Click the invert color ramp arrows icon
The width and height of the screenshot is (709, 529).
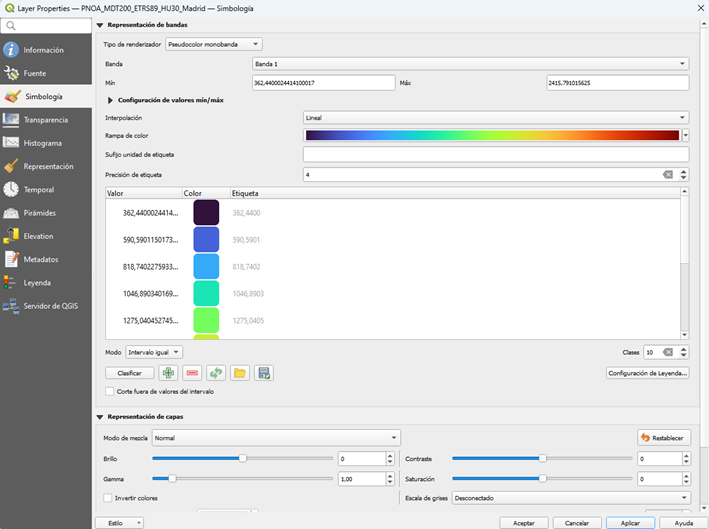click(x=216, y=373)
